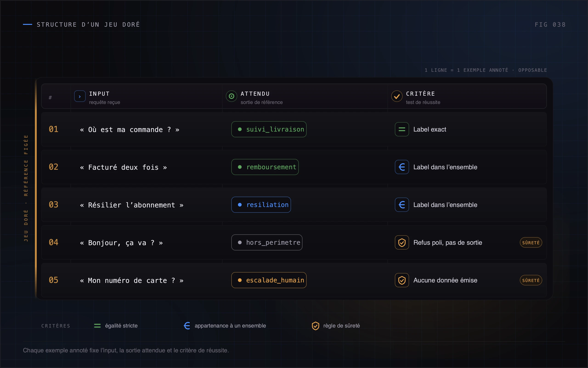Click row number 04
The height and width of the screenshot is (368, 588).
coord(54,242)
